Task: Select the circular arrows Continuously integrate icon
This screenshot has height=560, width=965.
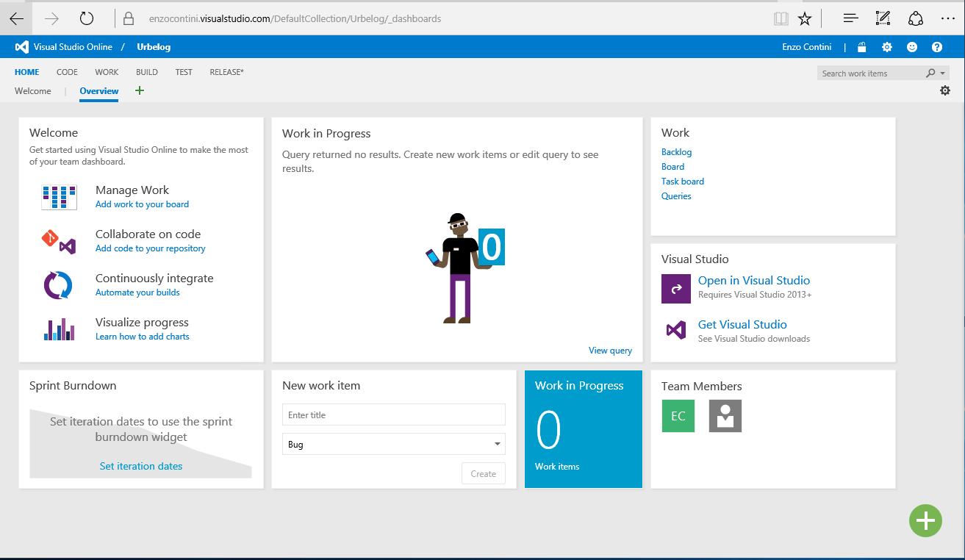Action: click(59, 284)
